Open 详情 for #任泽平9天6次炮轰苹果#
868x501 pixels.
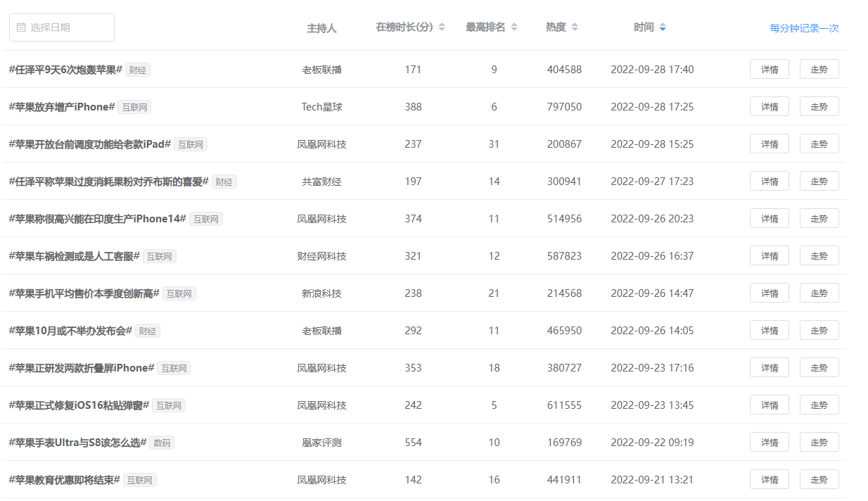click(769, 69)
